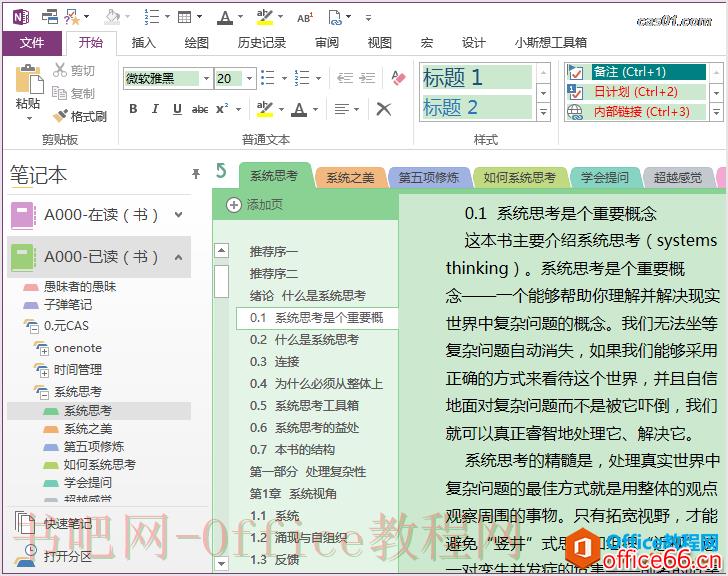The width and height of the screenshot is (728, 576).
Task: Toggle strikethrough abc formatting
Action: [200, 109]
